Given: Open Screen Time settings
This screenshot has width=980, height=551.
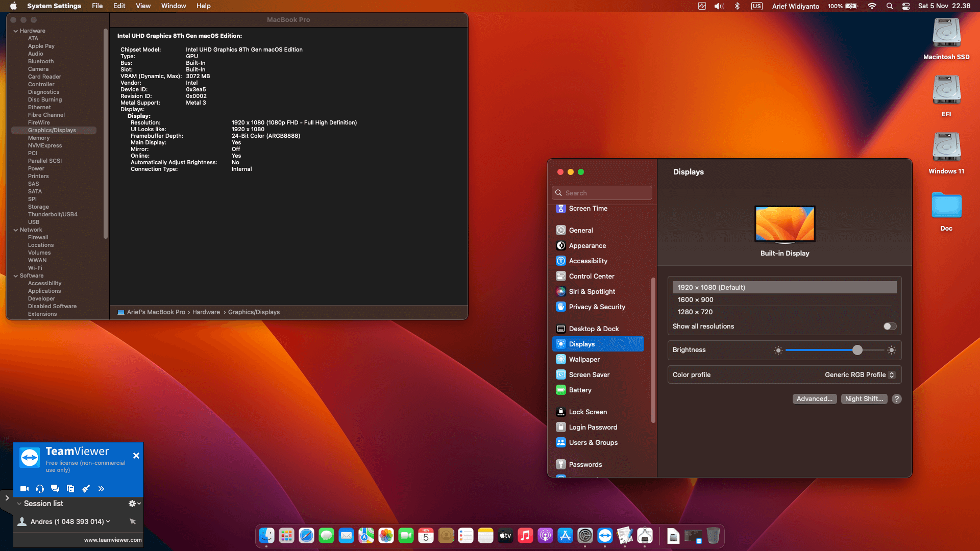Looking at the screenshot, I should coord(598,209).
